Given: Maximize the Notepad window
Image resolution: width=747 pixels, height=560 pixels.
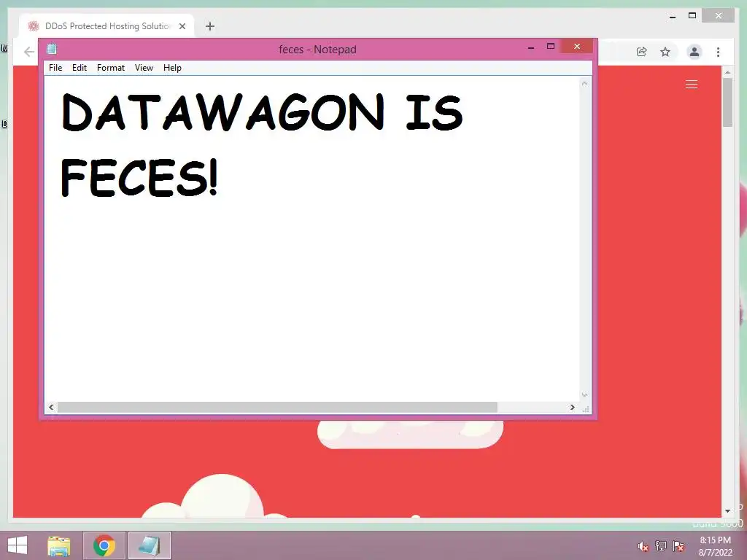Looking at the screenshot, I should [551, 46].
